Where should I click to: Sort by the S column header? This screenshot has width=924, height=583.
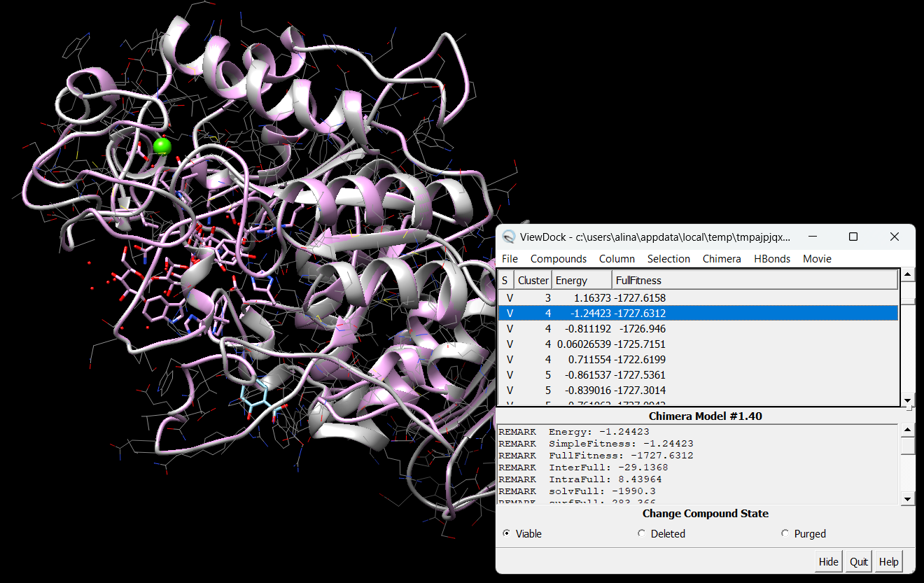pos(506,280)
